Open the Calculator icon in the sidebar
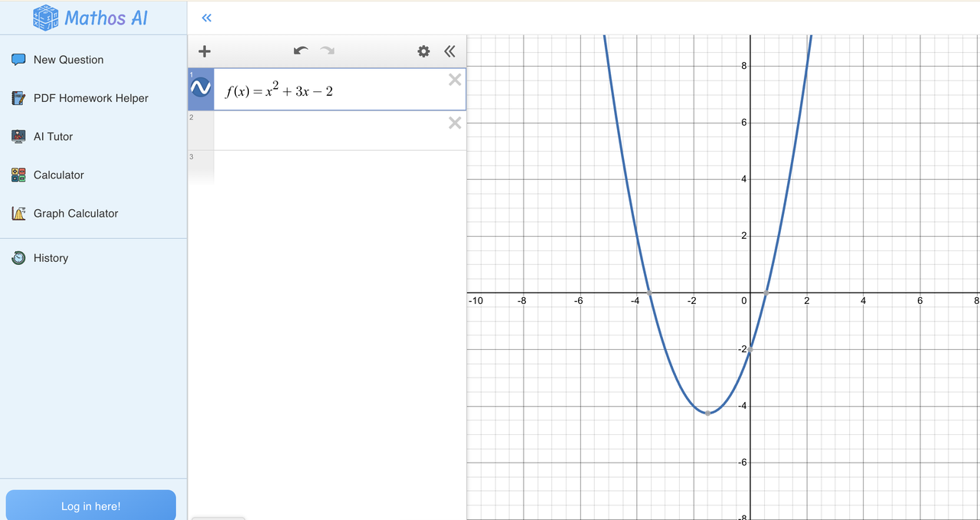 pos(18,175)
